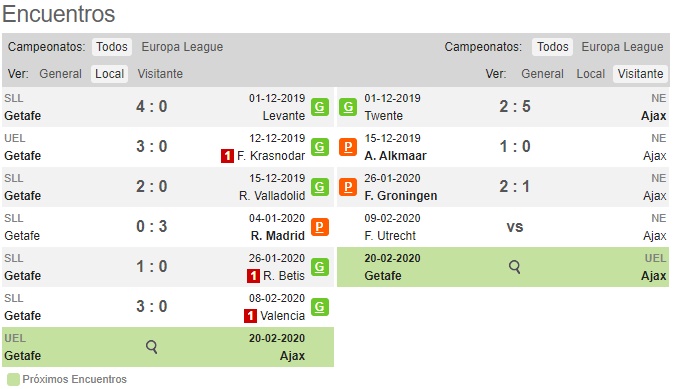This screenshot has height=389, width=674.
Task: Click red card icon beside Valencia
Action: coord(250,316)
